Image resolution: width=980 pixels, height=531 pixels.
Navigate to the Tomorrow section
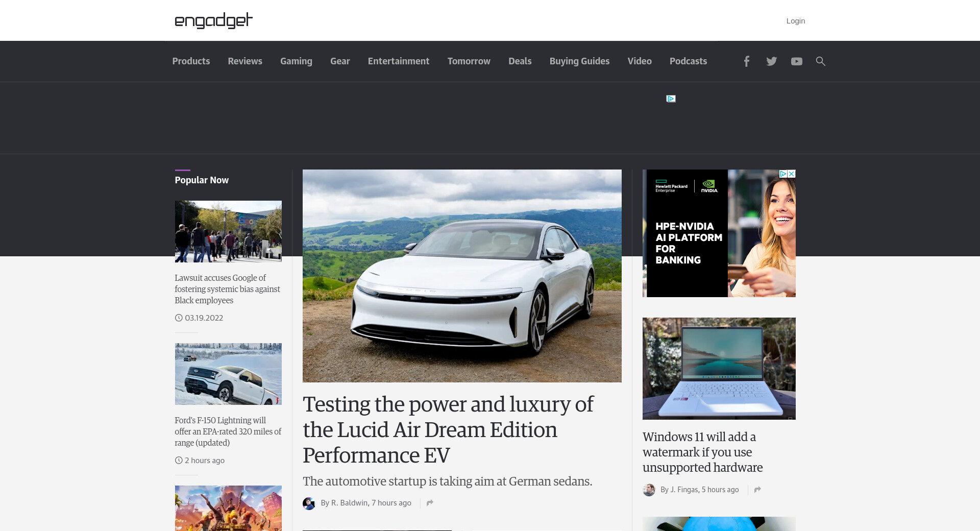coord(469,61)
